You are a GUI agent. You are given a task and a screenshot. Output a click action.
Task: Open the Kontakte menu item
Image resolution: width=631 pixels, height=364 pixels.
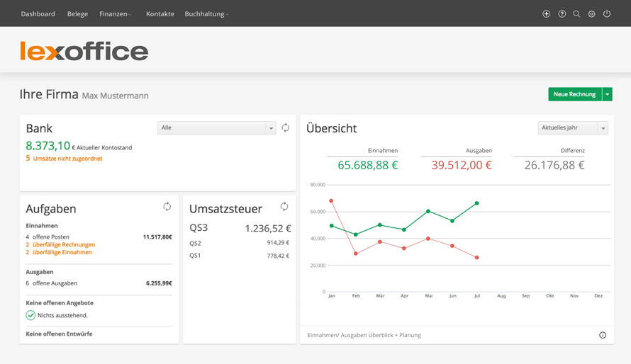160,14
